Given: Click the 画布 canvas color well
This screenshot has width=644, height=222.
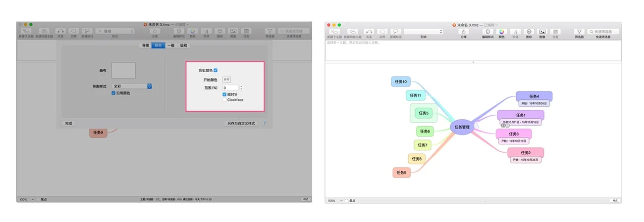Looking at the screenshot, I should tap(123, 70).
